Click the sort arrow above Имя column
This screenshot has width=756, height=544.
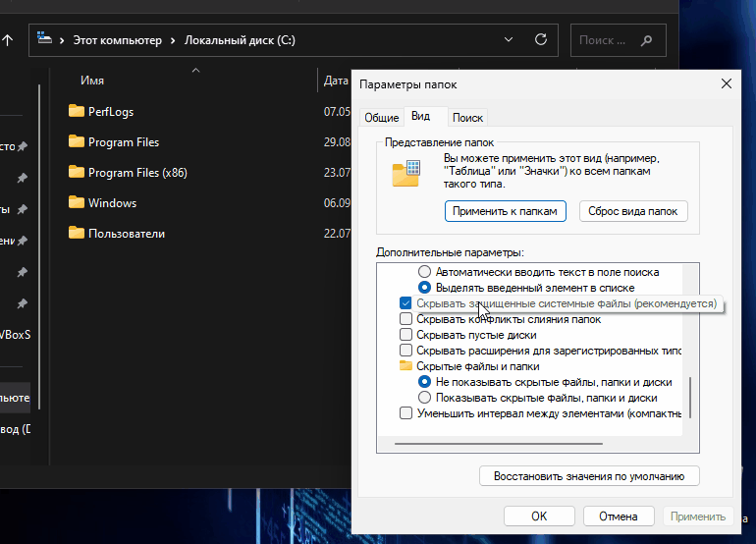coord(195,71)
